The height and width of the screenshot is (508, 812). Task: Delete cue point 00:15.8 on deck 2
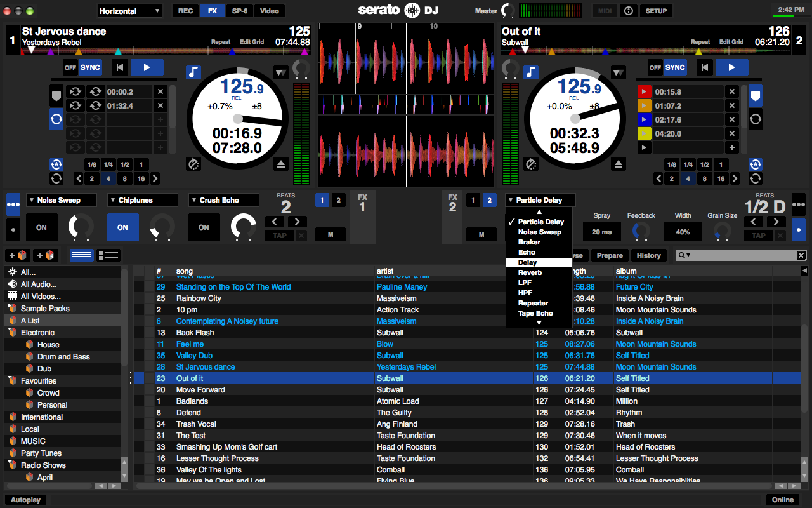(732, 91)
